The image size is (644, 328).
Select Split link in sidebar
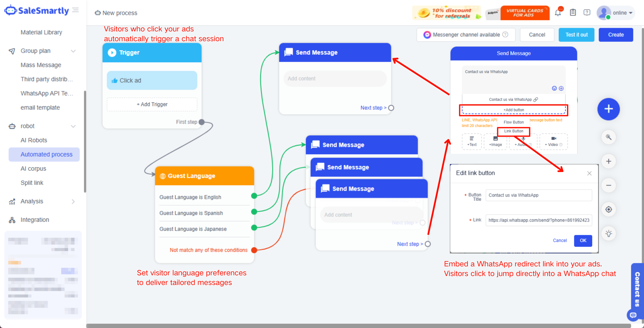pos(32,183)
